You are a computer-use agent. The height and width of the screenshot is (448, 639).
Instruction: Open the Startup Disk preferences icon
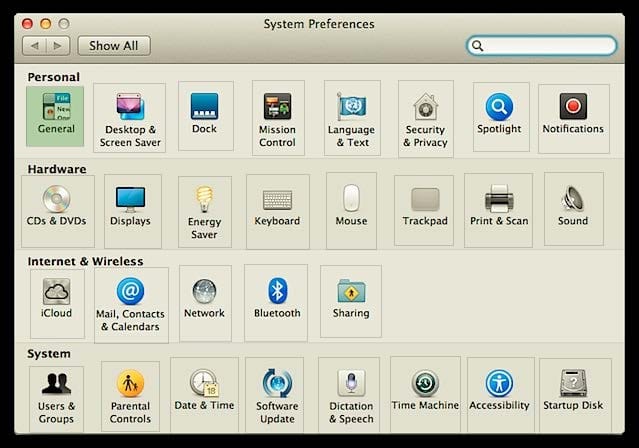(x=575, y=395)
